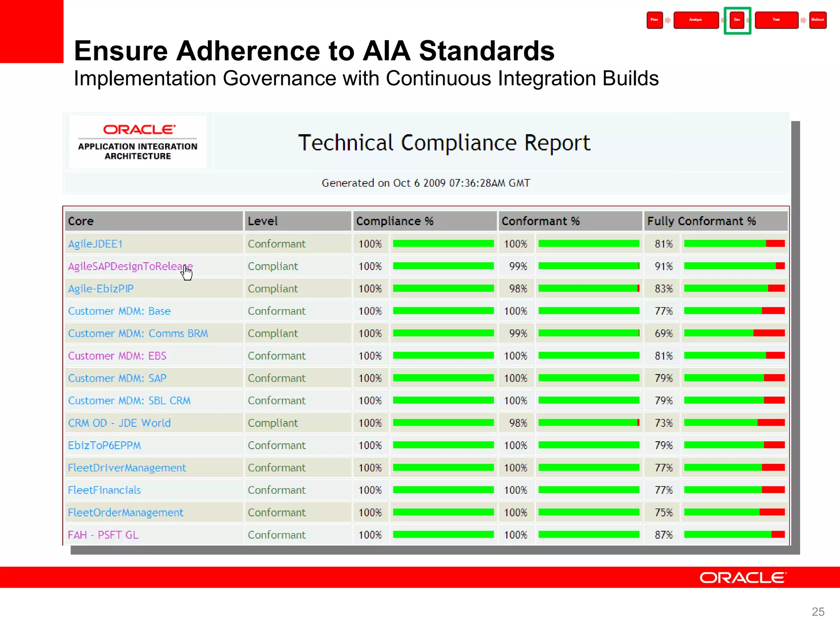The width and height of the screenshot is (840, 630).
Task: Open Customer MDM: Base link
Action: pyautogui.click(x=119, y=311)
